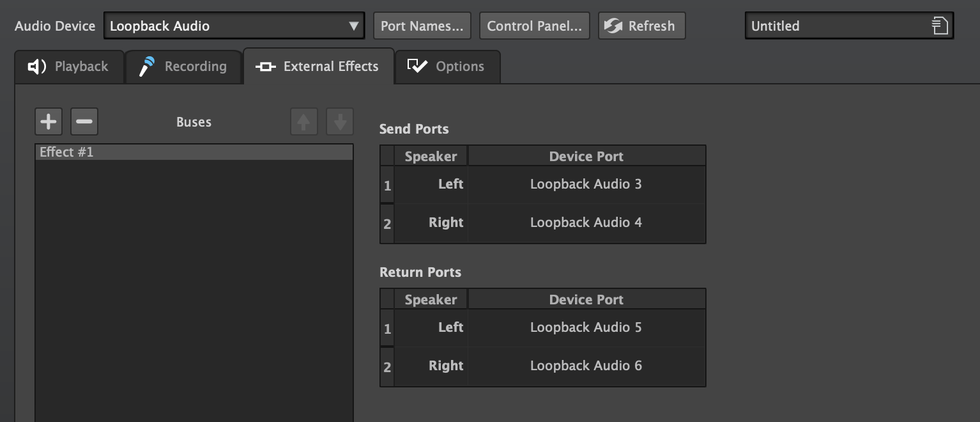This screenshot has height=422, width=980.
Task: Choose Loopback Audio 4 send port cell
Action: click(586, 223)
